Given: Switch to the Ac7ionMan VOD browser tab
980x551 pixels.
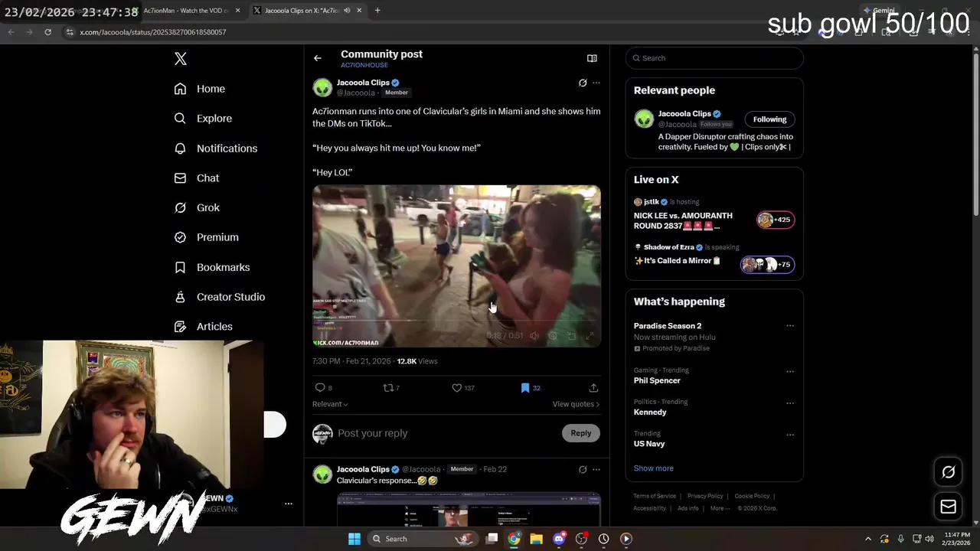Looking at the screenshot, I should click(186, 11).
